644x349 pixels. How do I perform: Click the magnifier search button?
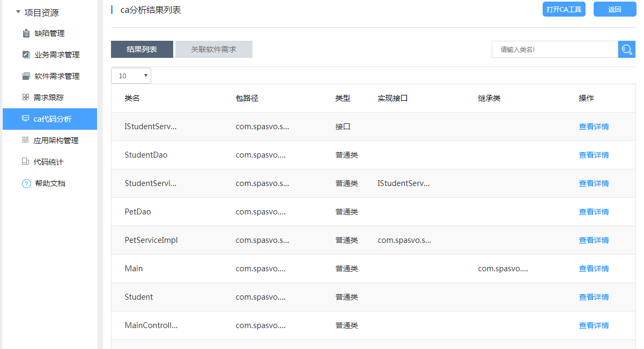point(626,49)
